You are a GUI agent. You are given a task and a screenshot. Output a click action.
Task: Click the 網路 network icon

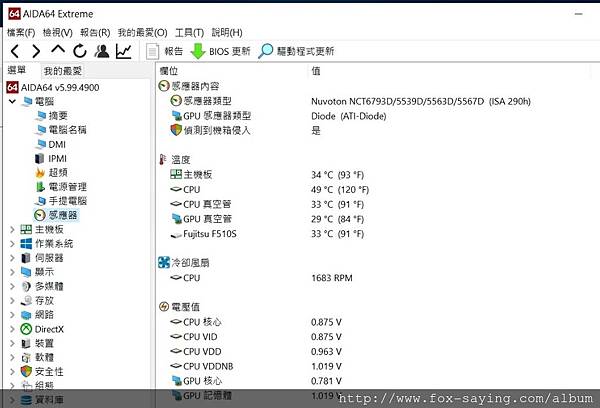26,315
